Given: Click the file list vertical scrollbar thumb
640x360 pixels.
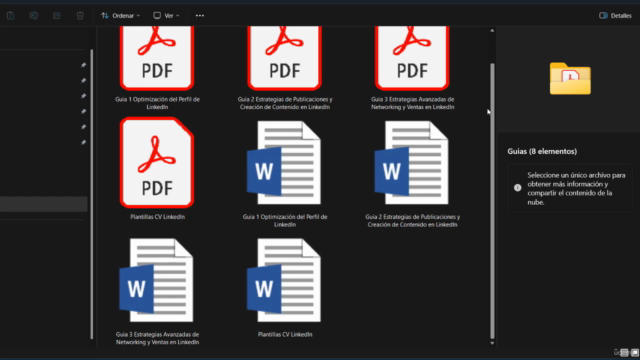Looking at the screenshot, I should tap(492, 201).
